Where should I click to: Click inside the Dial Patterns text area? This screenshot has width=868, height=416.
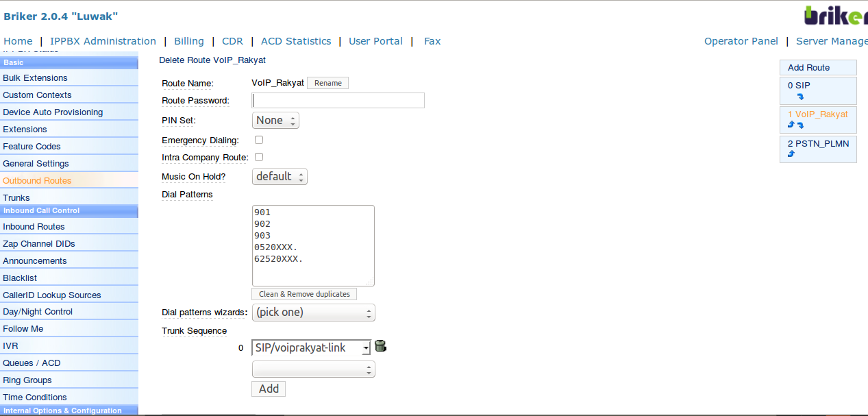(x=313, y=245)
